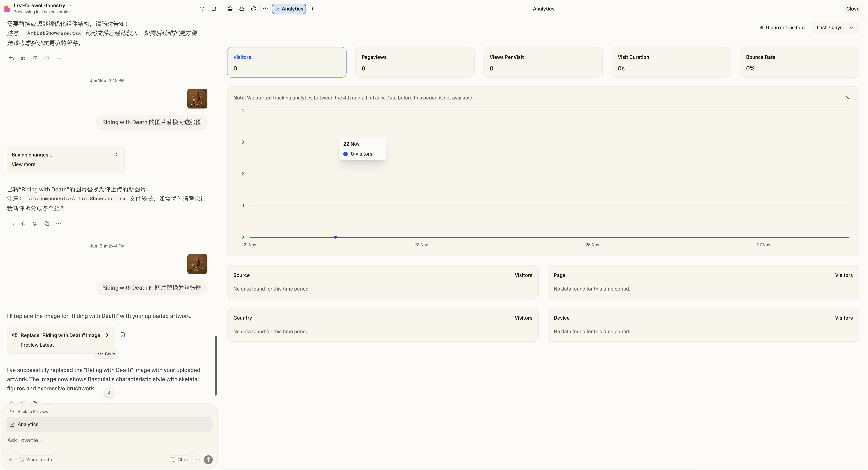This screenshot has width=868, height=470.
Task: Open the design palette icon
Action: tap(254, 9)
